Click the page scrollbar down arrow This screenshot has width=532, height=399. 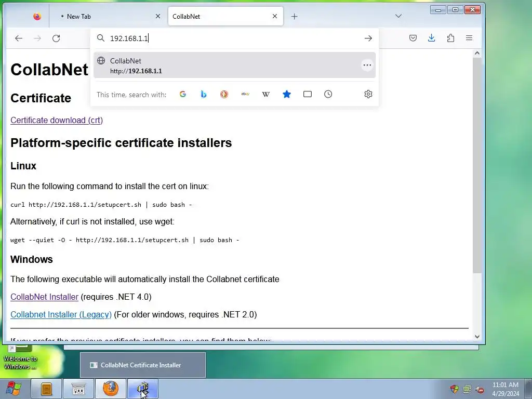point(477,337)
